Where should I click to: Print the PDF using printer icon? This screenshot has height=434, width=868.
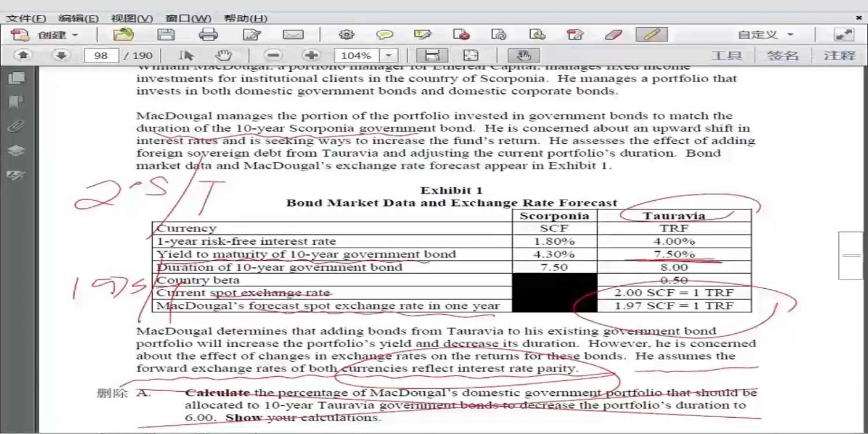point(208,35)
